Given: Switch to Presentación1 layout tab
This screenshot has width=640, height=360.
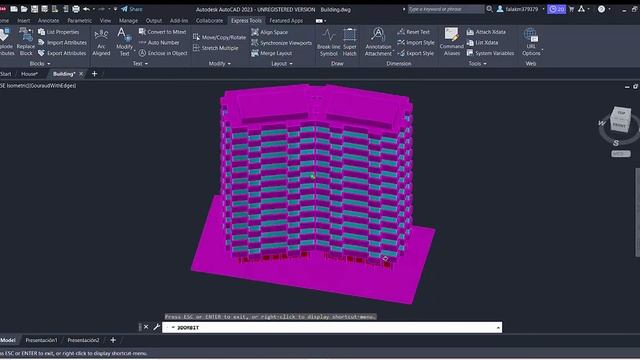Looking at the screenshot, I should click(41, 340).
